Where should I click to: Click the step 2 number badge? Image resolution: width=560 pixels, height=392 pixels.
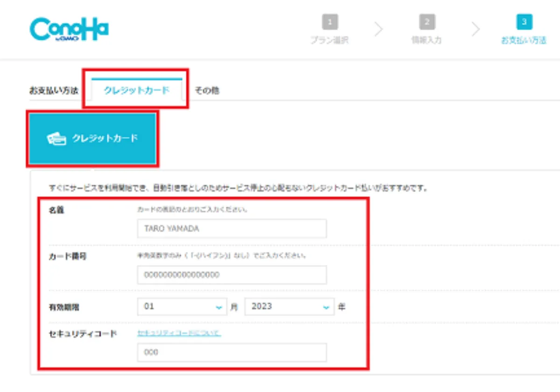point(427,22)
